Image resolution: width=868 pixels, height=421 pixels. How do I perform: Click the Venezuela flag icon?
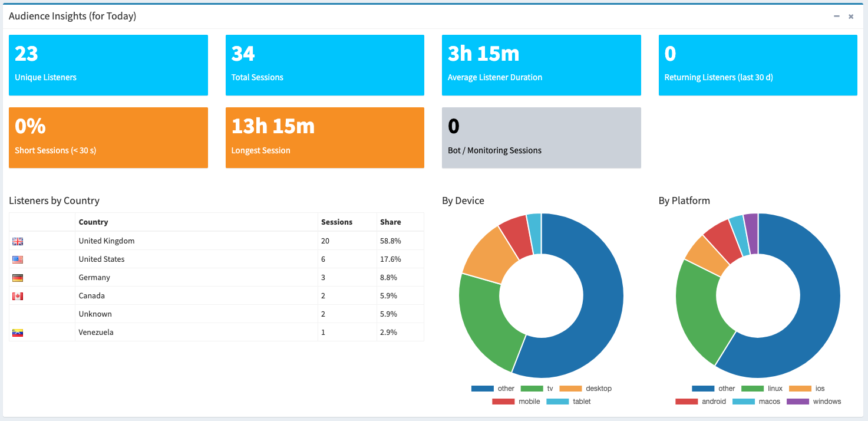coord(18,333)
